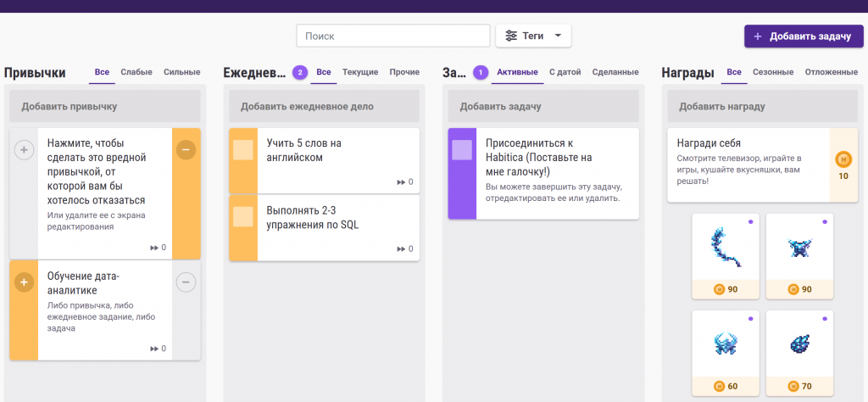Viewport: 868px width, 402px height.
Task: Show "Сделанные" completed to-dos tab
Action: pyautogui.click(x=615, y=72)
